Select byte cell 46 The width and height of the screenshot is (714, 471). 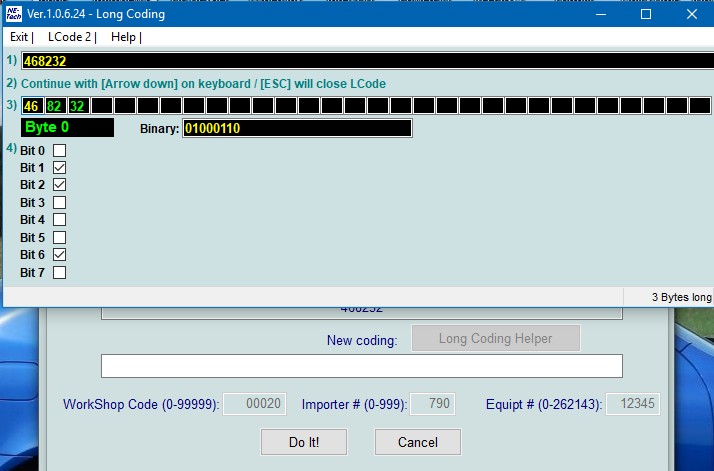click(32, 106)
